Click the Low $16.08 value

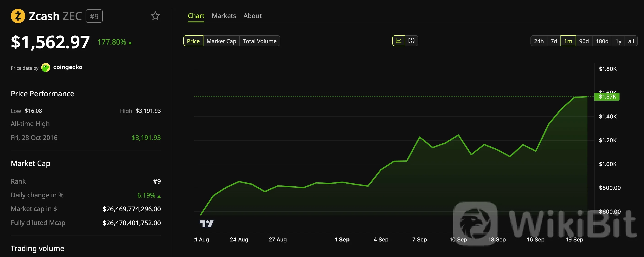[x=33, y=111]
